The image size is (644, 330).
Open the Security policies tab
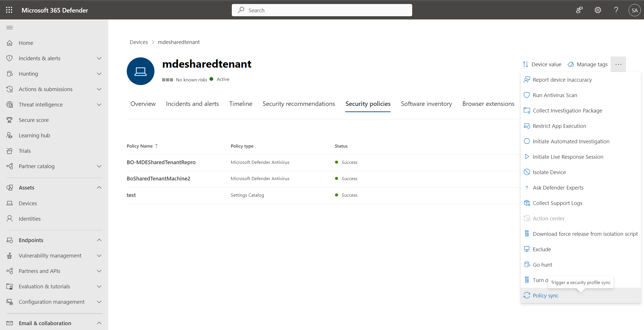[x=367, y=104]
